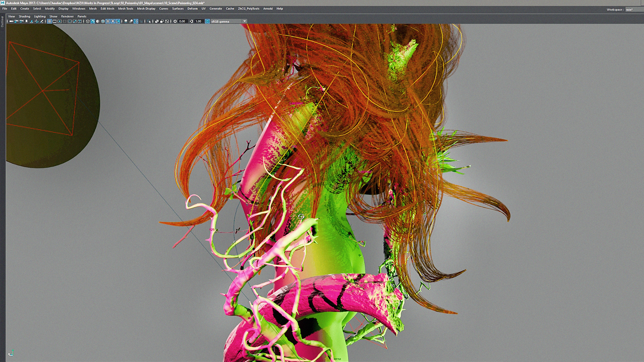This screenshot has height=362, width=644.
Task: Toggle the Field Chart display
Action: [69, 21]
